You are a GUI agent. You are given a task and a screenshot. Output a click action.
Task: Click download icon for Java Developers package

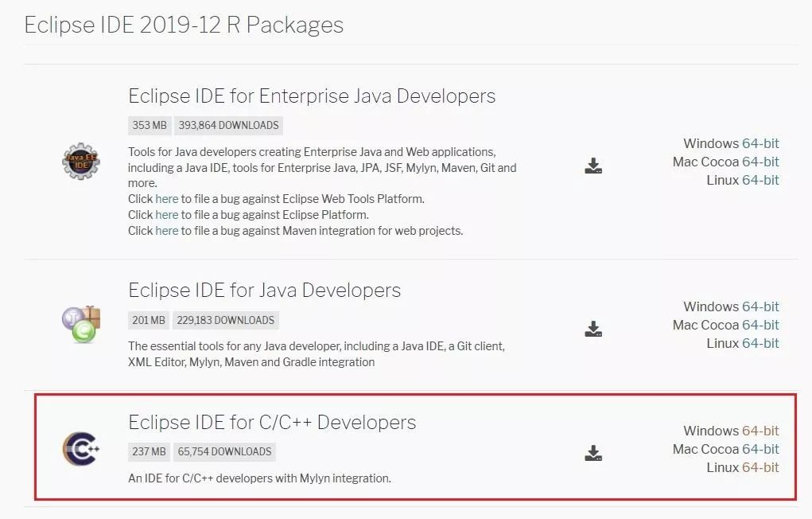tap(593, 329)
